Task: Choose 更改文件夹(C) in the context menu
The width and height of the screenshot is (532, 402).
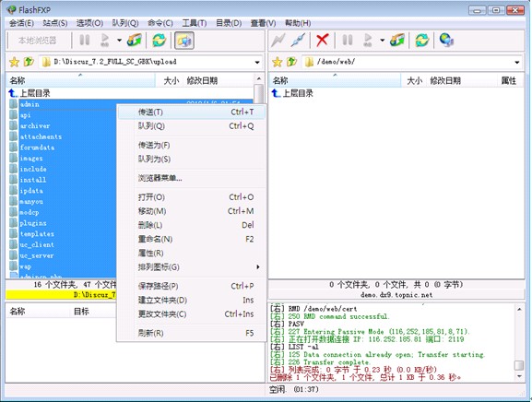Action: [192, 314]
